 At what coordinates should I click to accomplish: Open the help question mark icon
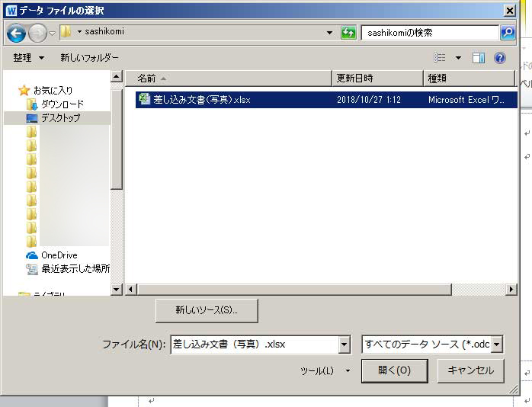(x=500, y=58)
